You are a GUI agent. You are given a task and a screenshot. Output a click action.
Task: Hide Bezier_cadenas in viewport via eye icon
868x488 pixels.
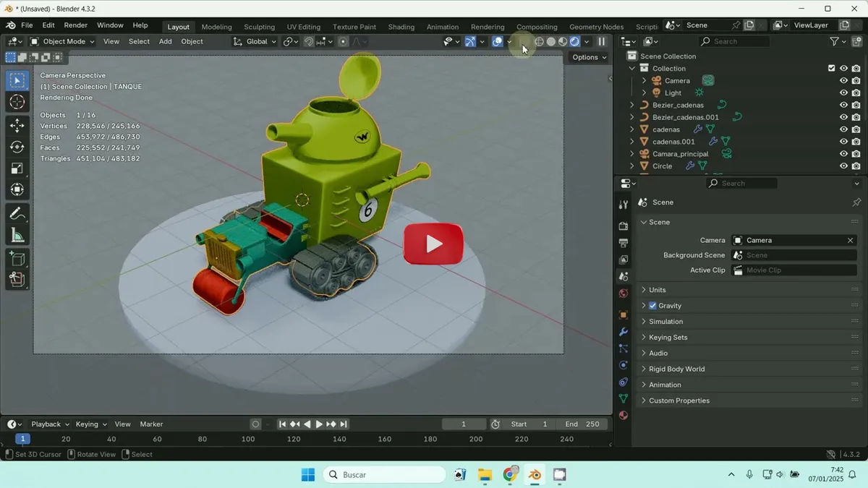pos(843,106)
